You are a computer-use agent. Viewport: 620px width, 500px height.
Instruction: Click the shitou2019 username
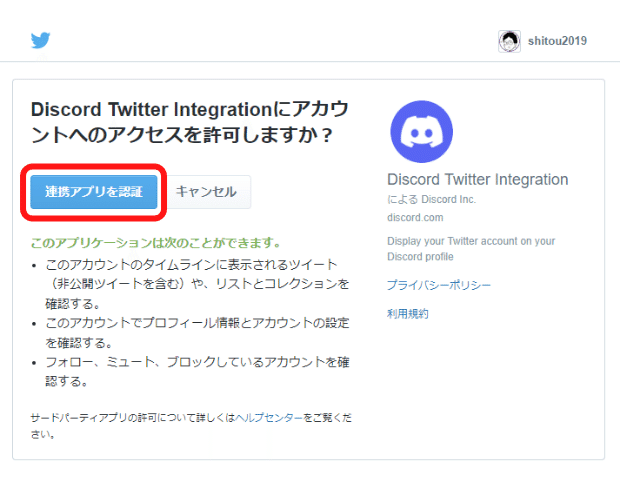click(557, 41)
